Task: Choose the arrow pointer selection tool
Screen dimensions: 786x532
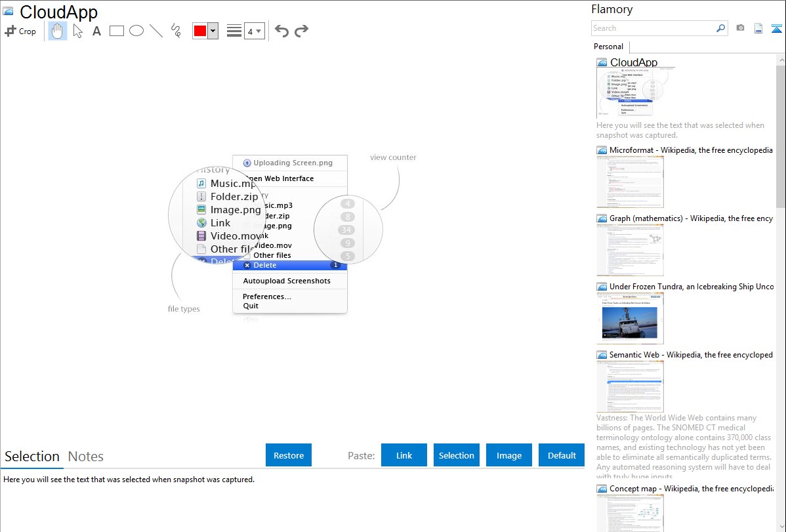Action: click(x=78, y=31)
